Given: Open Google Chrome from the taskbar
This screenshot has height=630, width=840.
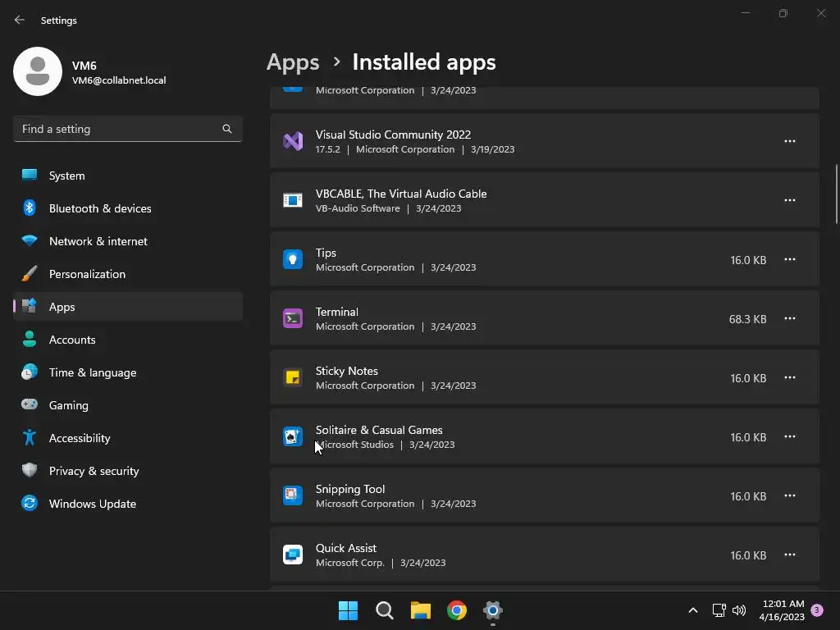Looking at the screenshot, I should tap(457, 610).
